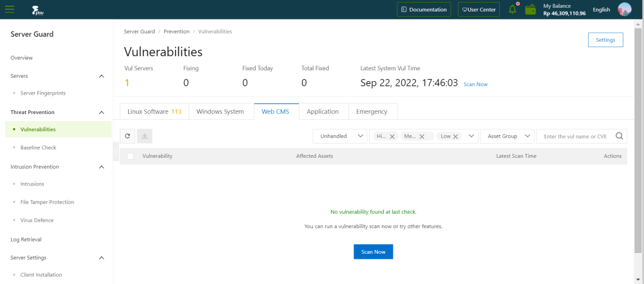Toggle the select-all vulnerabilities checkbox
The image size is (644, 284).
(130, 156)
